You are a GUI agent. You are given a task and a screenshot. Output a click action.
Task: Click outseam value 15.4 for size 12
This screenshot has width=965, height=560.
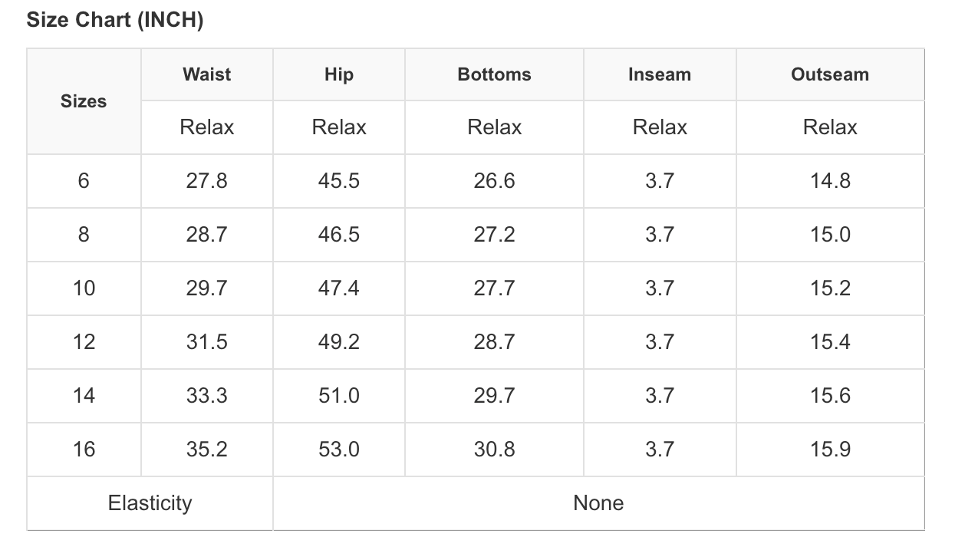830,342
